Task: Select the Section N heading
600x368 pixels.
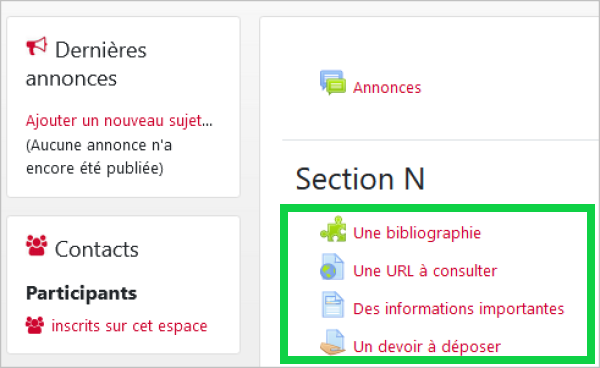Action: click(360, 179)
